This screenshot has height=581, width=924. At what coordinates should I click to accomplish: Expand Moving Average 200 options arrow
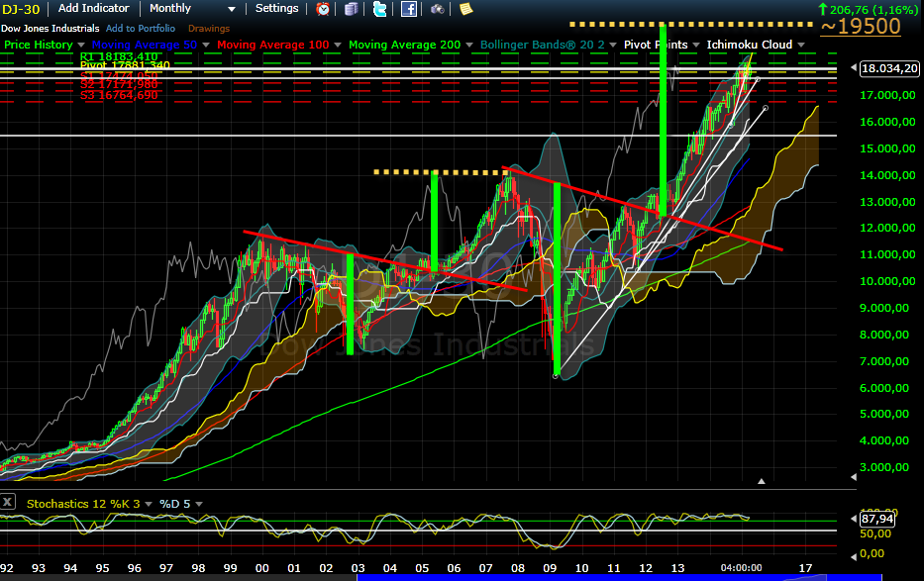(x=469, y=45)
